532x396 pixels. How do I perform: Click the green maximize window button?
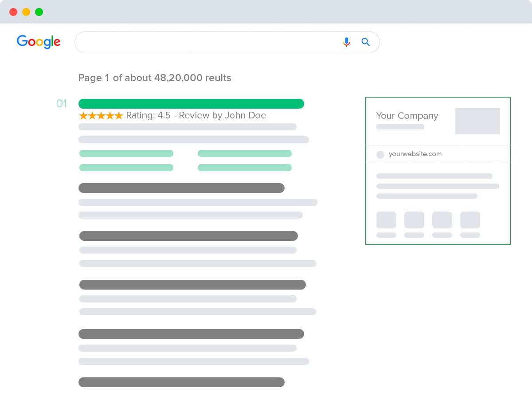(39, 12)
